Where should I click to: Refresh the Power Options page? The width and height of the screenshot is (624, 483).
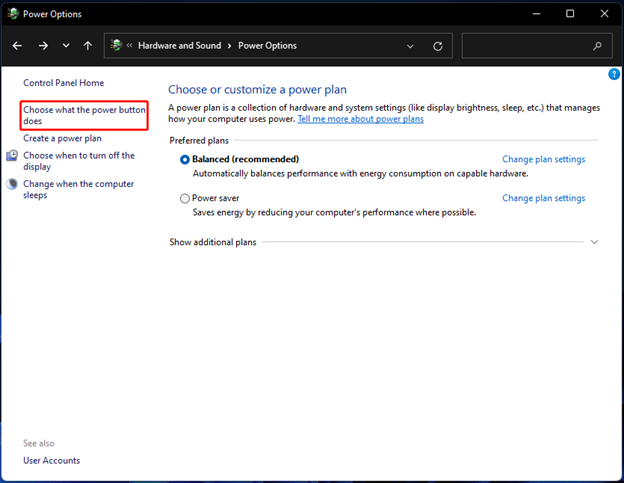pos(437,46)
